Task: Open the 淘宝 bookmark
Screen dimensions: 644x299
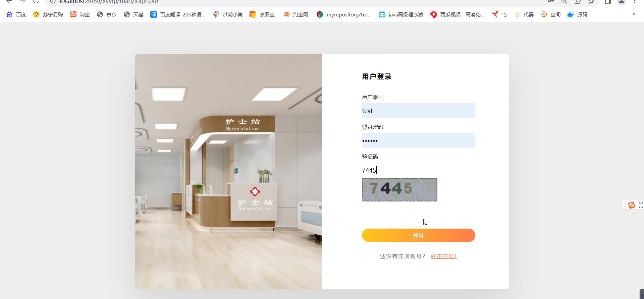Action: coord(80,15)
